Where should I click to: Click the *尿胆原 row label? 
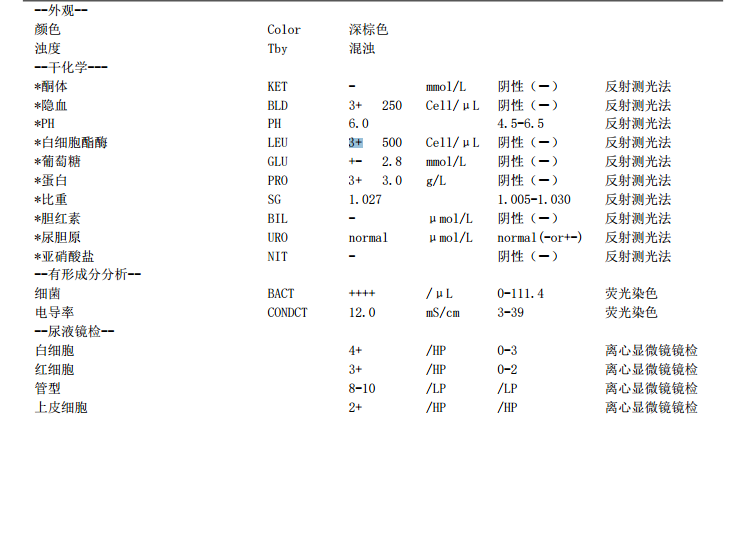pos(58,238)
